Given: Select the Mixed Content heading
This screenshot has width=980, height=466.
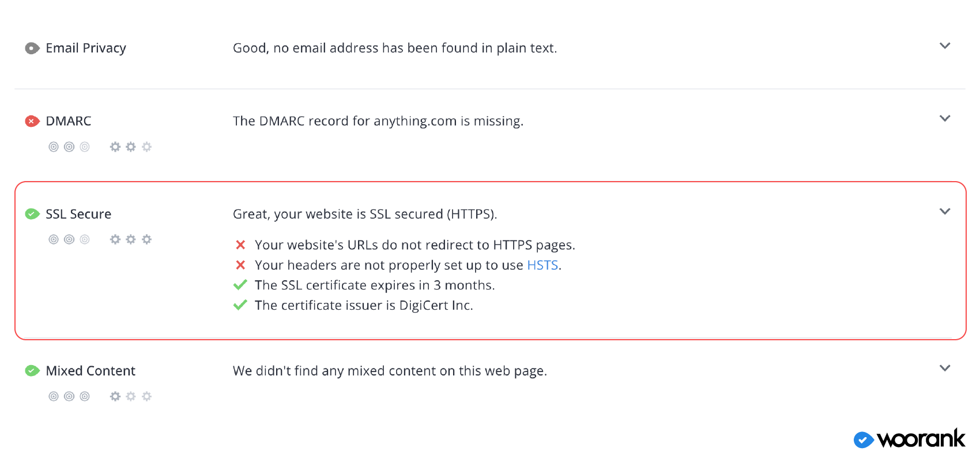Looking at the screenshot, I should coord(91,371).
